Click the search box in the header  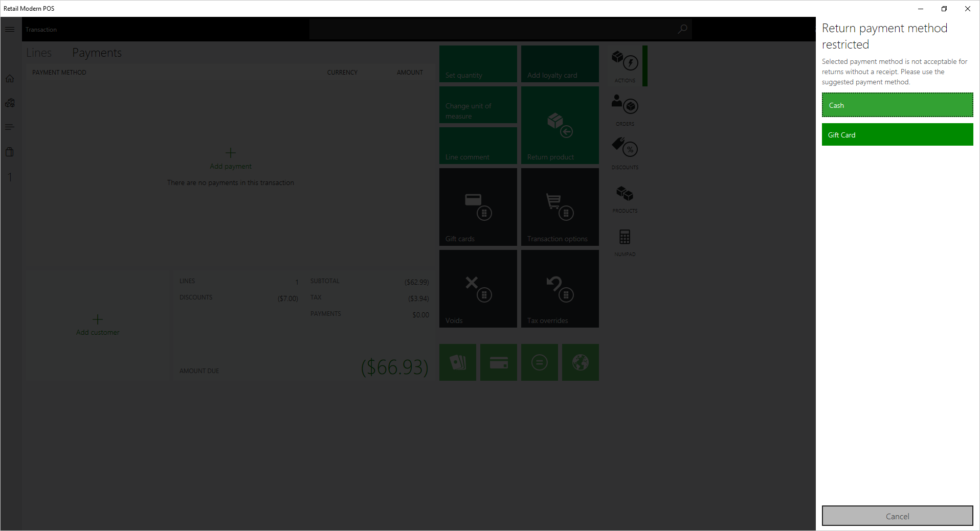pos(501,29)
